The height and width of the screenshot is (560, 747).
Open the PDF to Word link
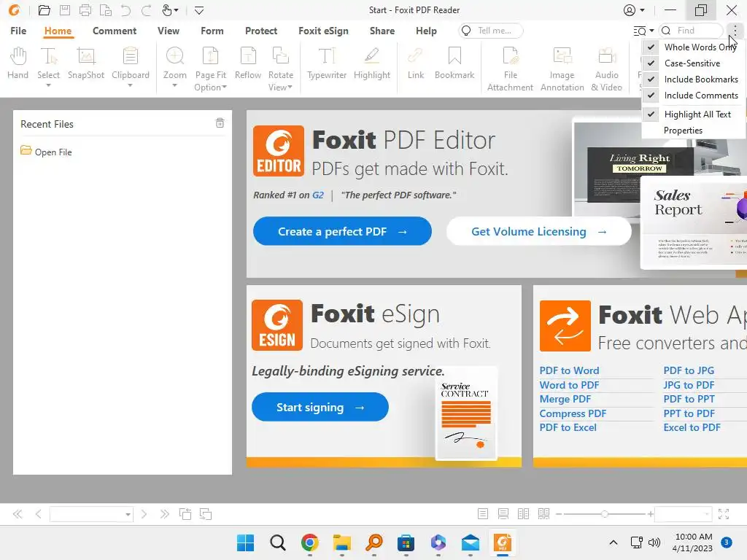pos(569,370)
